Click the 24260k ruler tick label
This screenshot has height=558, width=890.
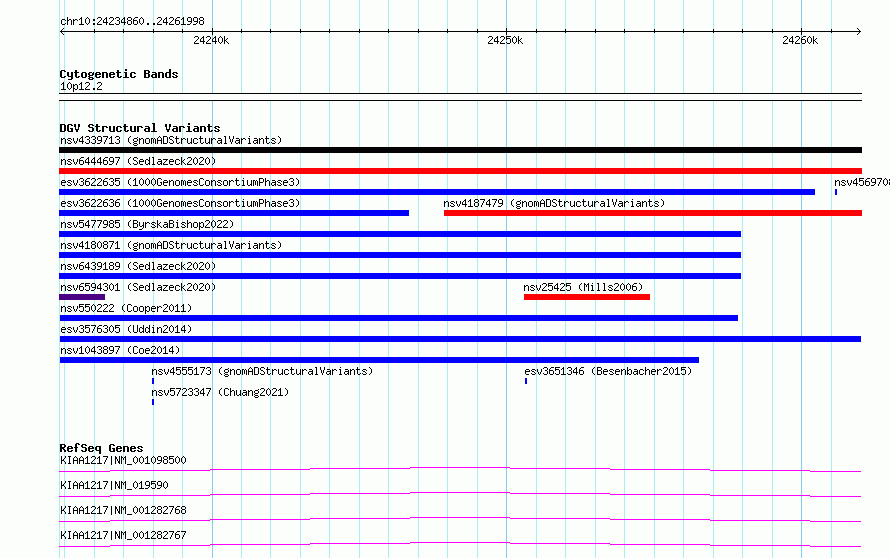coord(800,40)
